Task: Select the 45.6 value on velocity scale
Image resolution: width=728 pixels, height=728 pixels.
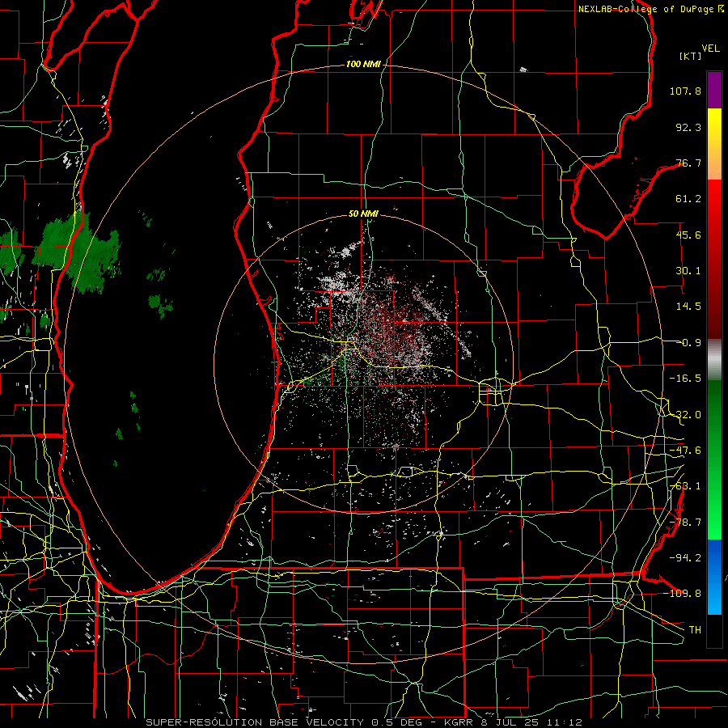Action: (688, 235)
